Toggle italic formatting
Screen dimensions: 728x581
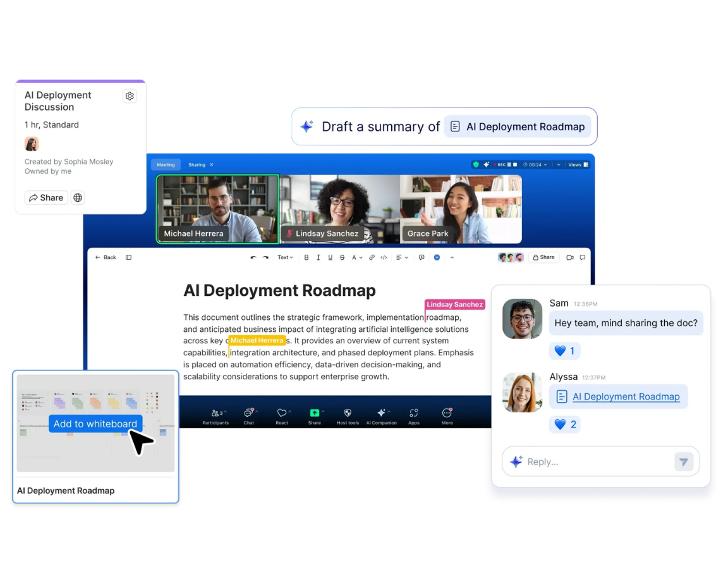click(318, 257)
